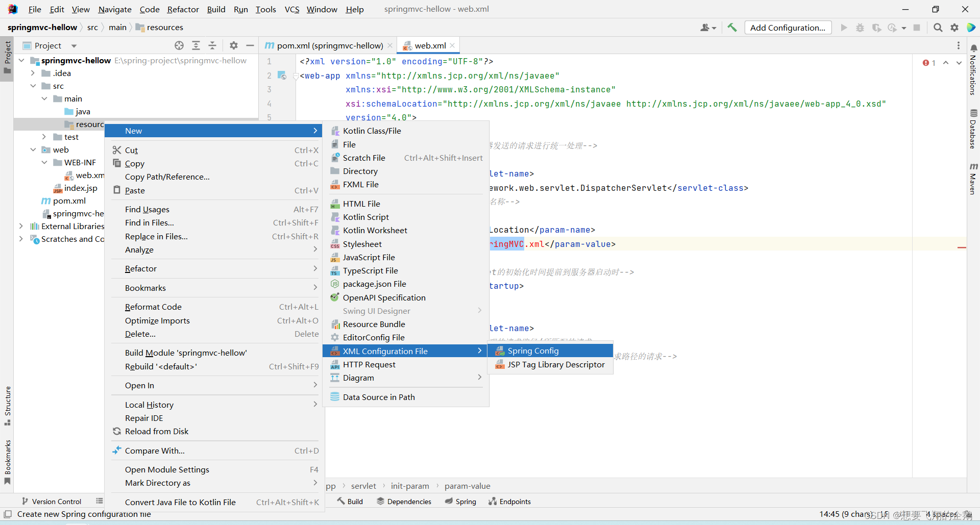
Task: Select Opened File target icon in Project panel
Action: coord(179,45)
